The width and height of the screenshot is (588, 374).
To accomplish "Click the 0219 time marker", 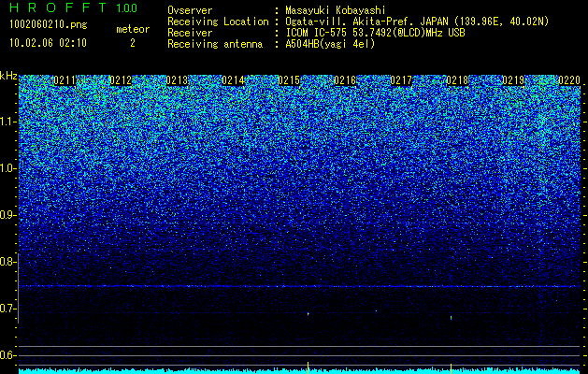I will tap(513, 80).
